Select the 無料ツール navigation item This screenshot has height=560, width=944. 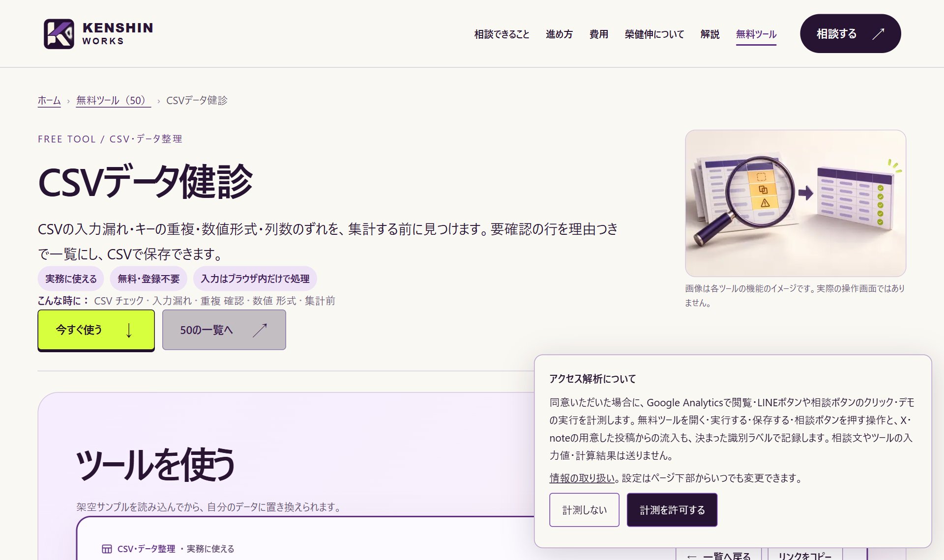pyautogui.click(x=756, y=34)
